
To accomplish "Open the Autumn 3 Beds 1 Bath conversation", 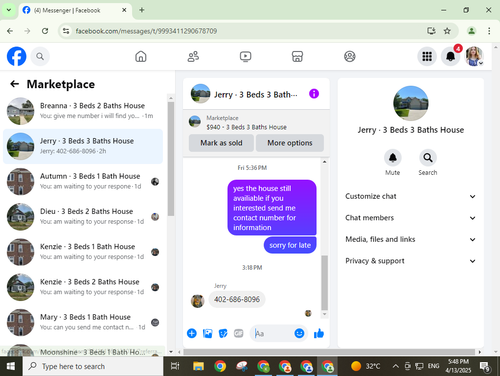I will pos(83,181).
